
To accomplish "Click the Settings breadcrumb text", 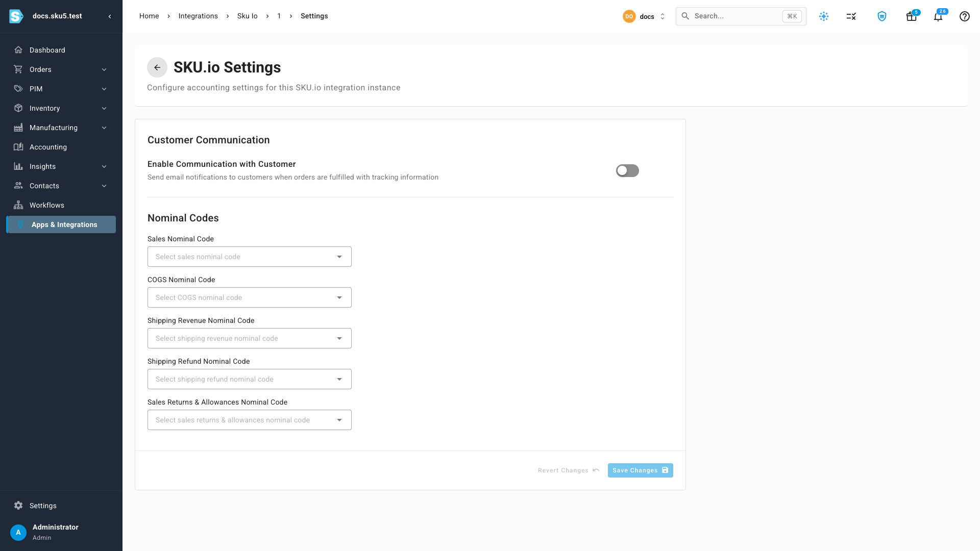I will point(314,16).
